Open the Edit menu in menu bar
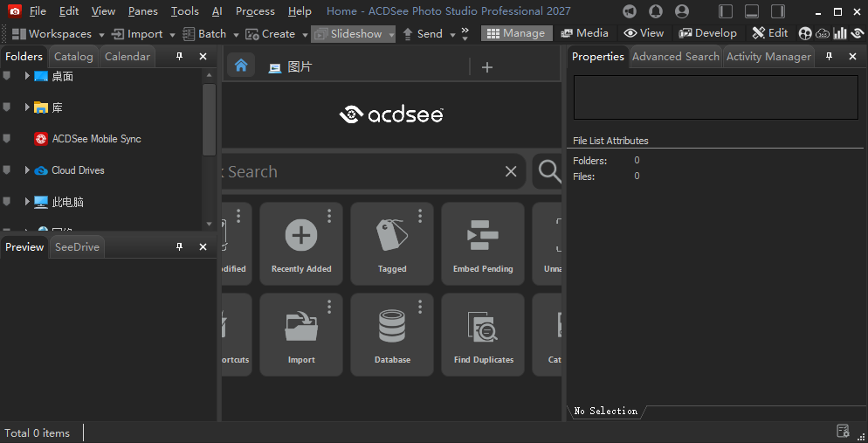This screenshot has width=868, height=443. click(69, 11)
